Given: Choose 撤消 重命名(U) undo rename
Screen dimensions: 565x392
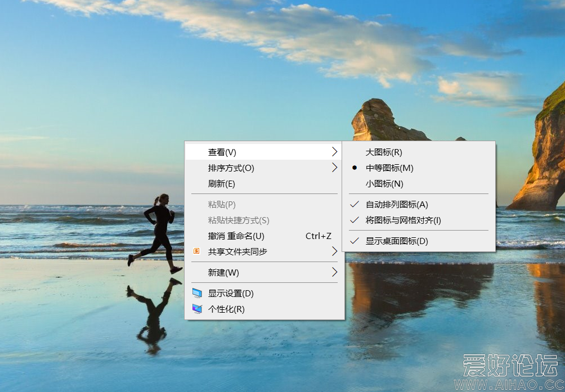Looking at the screenshot, I should coord(236,236).
